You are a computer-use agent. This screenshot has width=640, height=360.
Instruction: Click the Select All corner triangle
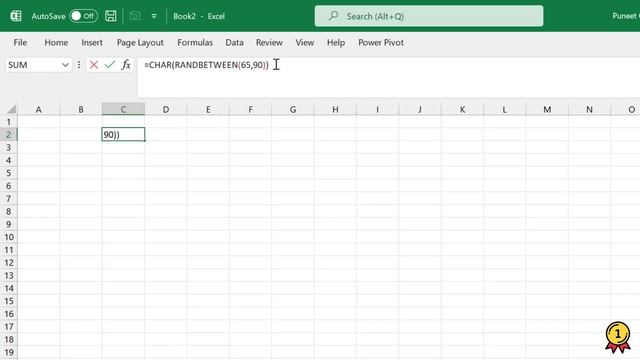point(11,109)
